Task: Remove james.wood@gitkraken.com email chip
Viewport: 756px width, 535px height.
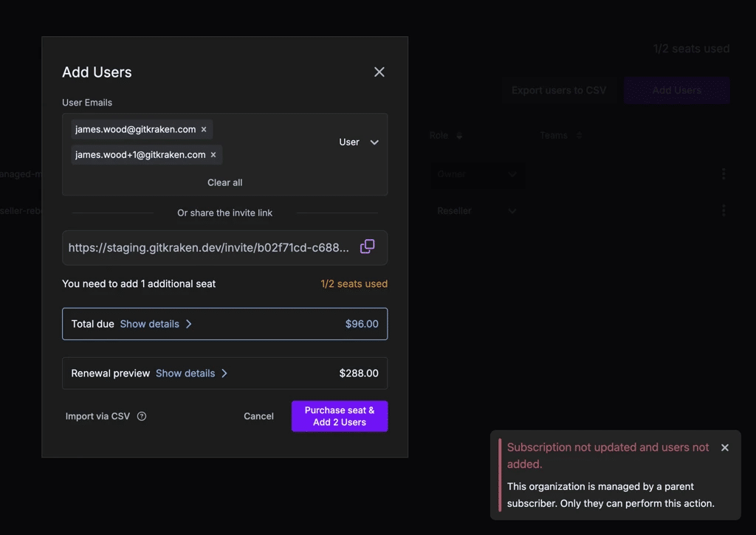Action: 204,130
